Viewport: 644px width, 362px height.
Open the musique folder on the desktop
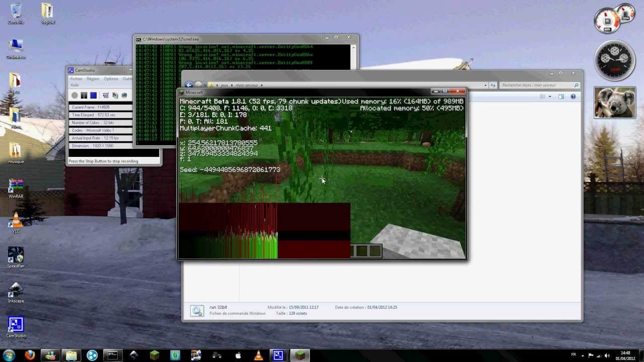(x=16, y=153)
